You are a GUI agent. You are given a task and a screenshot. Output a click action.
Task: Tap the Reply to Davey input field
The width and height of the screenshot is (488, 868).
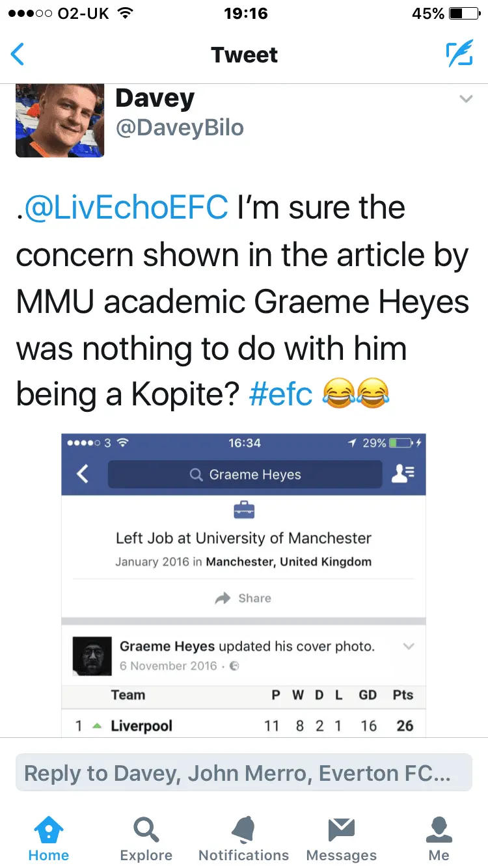coord(243,773)
